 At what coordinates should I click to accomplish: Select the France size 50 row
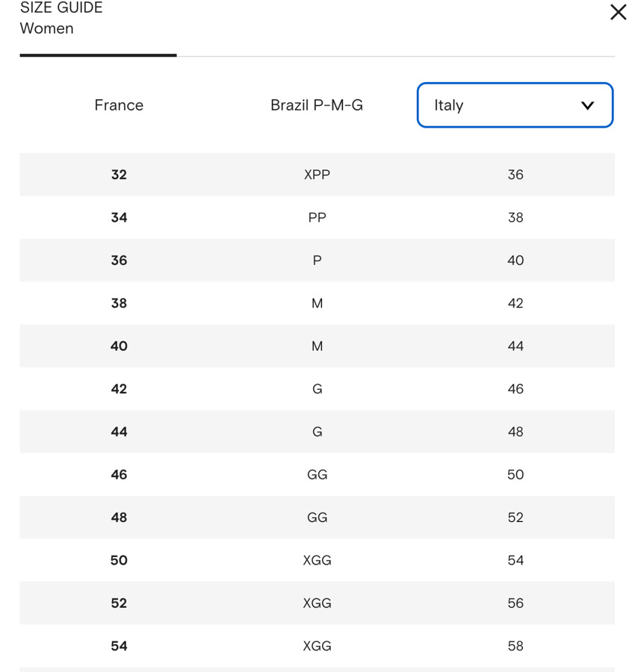pyautogui.click(x=119, y=560)
